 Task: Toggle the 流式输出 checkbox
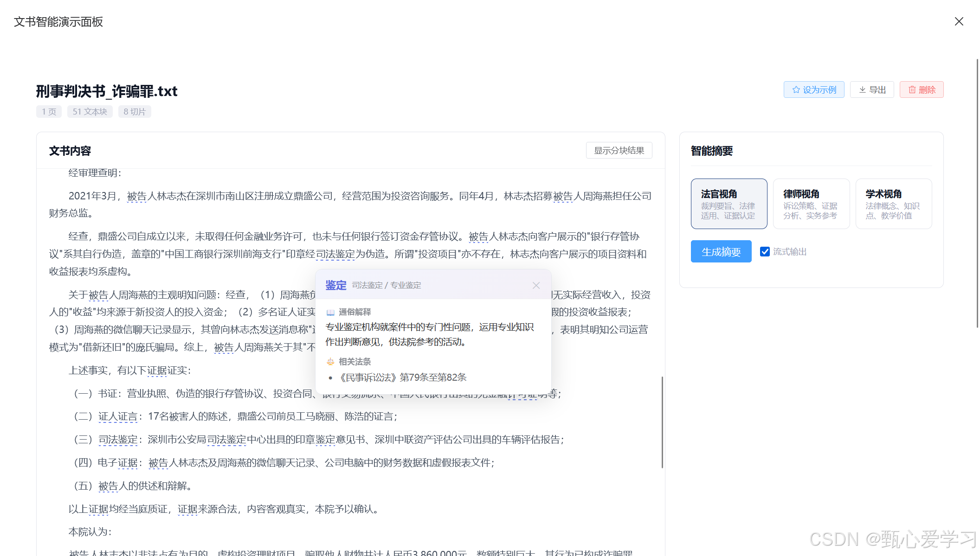[x=765, y=252]
